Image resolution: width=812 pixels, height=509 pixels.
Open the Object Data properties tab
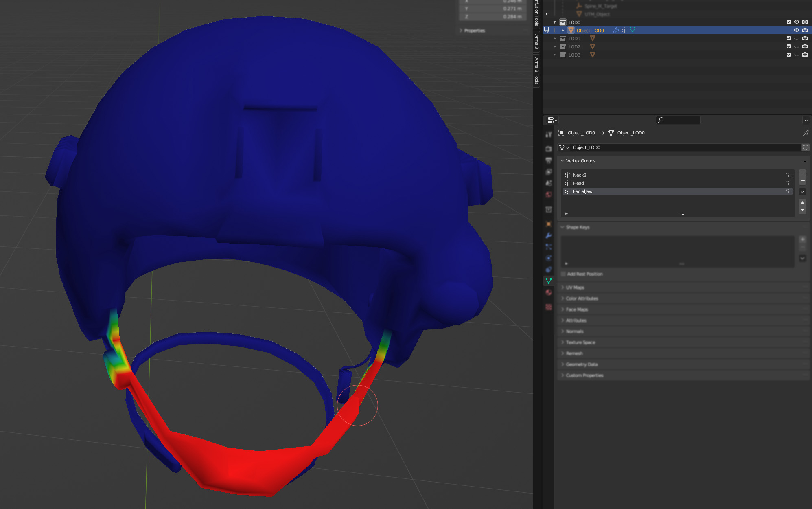(x=549, y=281)
